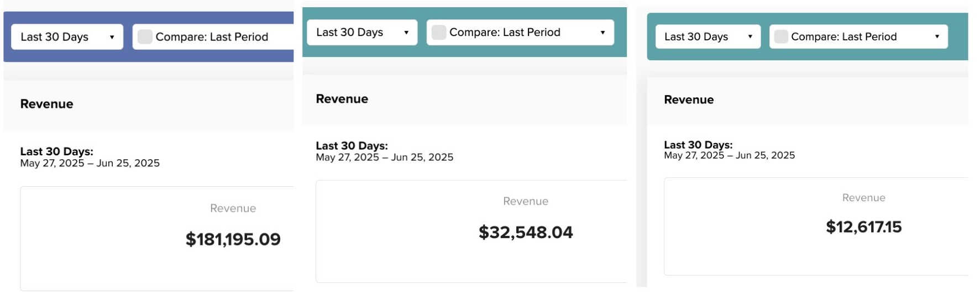980x294 pixels.
Task: Click the grey Revenue label above $181,195.09
Action: [233, 208]
